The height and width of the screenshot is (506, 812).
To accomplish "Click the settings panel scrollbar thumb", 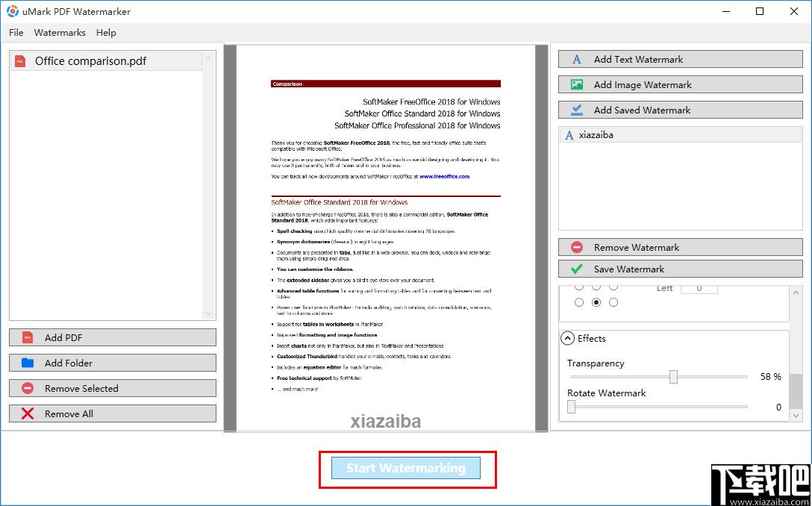I will tap(796, 390).
